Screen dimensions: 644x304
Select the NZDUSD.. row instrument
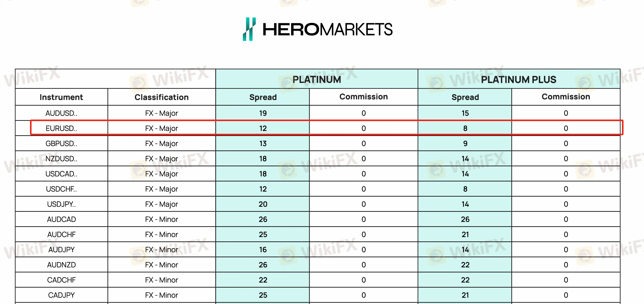tap(62, 158)
